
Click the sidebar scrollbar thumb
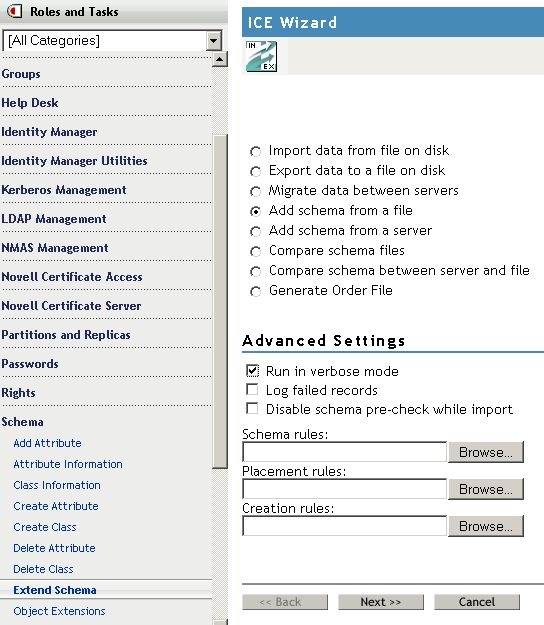[220, 302]
